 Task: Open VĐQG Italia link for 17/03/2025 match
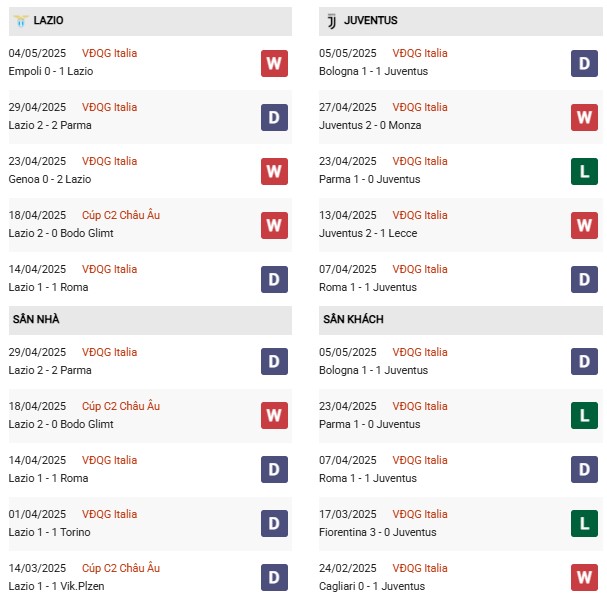pyautogui.click(x=420, y=514)
